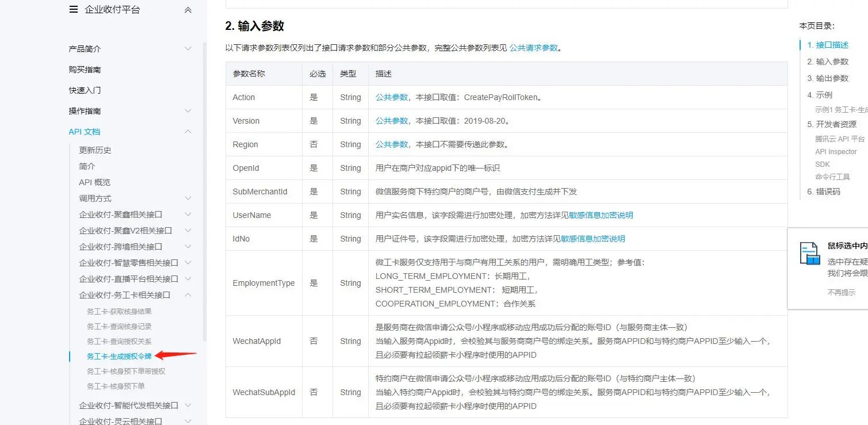Expand the 企业收付-智能代发相关接口 chevron

coord(188,405)
